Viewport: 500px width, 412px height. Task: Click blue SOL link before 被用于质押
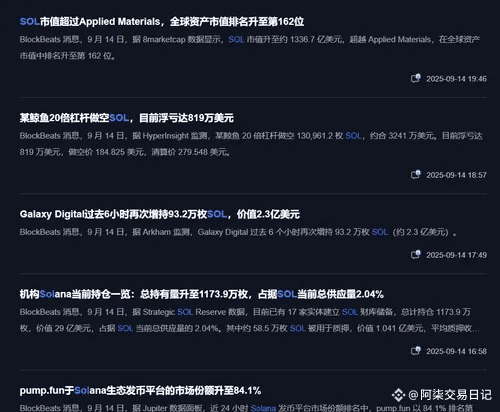(297, 329)
